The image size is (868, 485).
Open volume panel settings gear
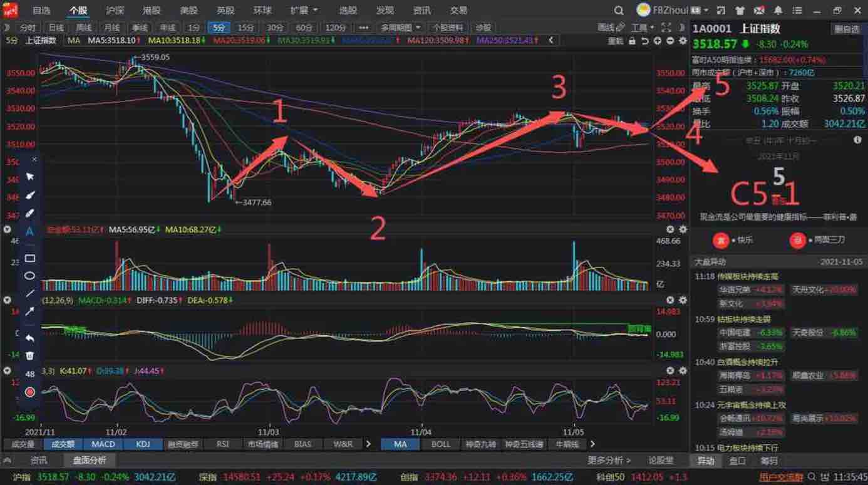pyautogui.click(x=683, y=230)
